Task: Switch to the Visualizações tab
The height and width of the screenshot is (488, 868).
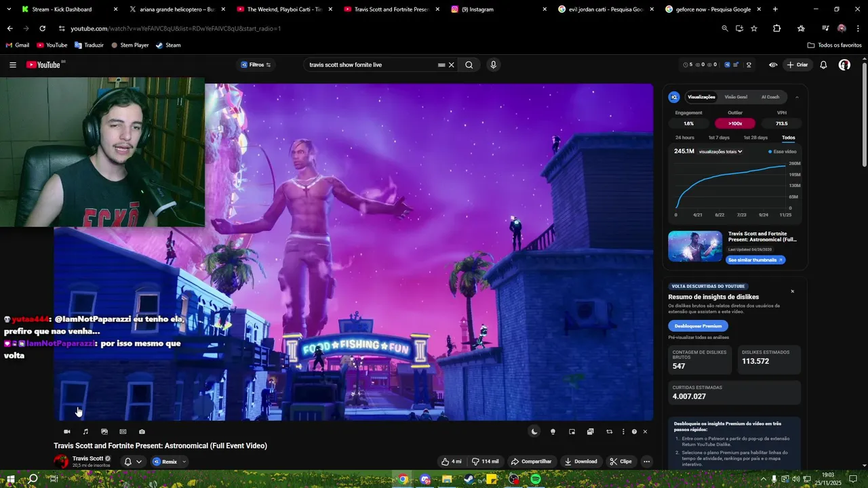Action: tap(701, 97)
